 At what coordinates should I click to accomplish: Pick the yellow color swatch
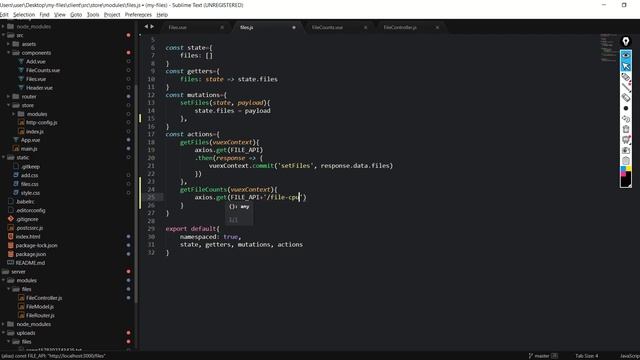point(629,169)
